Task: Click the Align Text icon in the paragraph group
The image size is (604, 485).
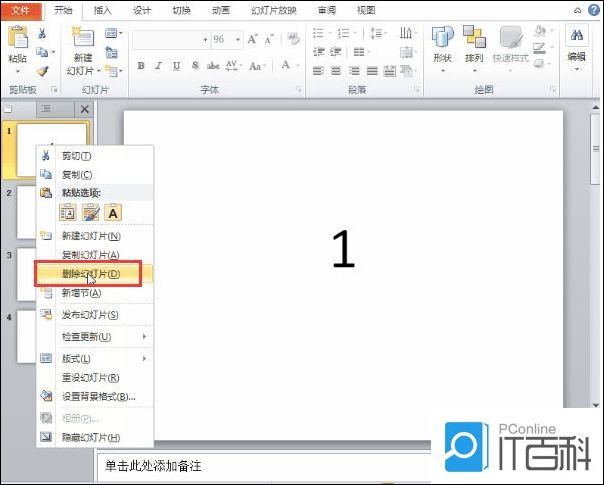Action: click(406, 52)
